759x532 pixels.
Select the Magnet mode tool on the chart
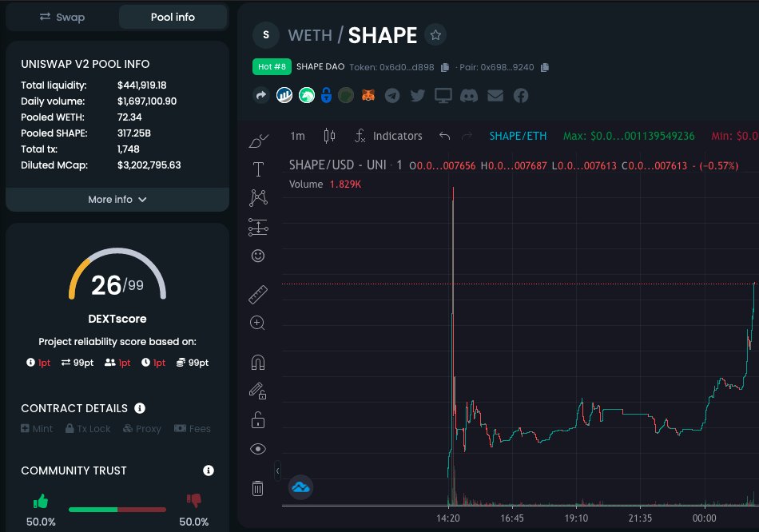click(257, 361)
